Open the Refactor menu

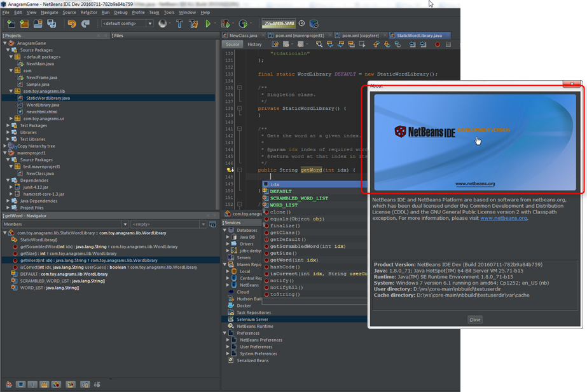coord(89,12)
